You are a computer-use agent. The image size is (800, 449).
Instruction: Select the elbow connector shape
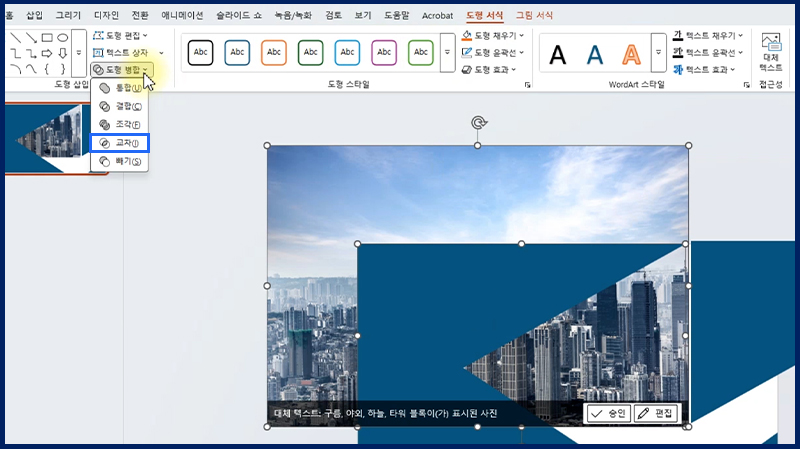point(16,53)
